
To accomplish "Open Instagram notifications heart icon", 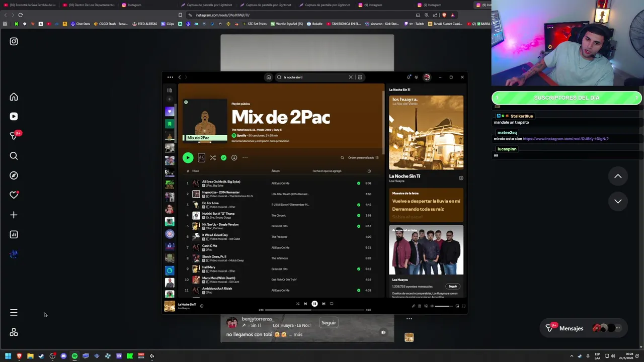I will [14, 195].
